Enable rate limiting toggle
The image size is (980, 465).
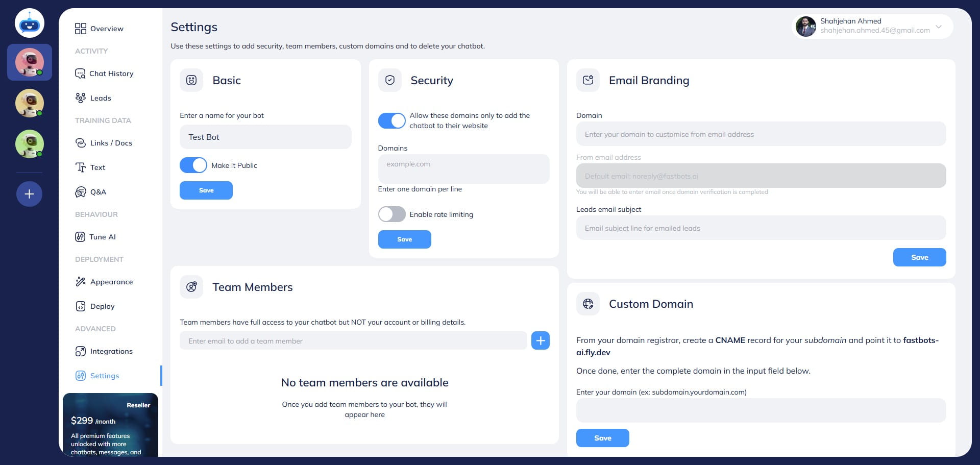click(x=391, y=214)
